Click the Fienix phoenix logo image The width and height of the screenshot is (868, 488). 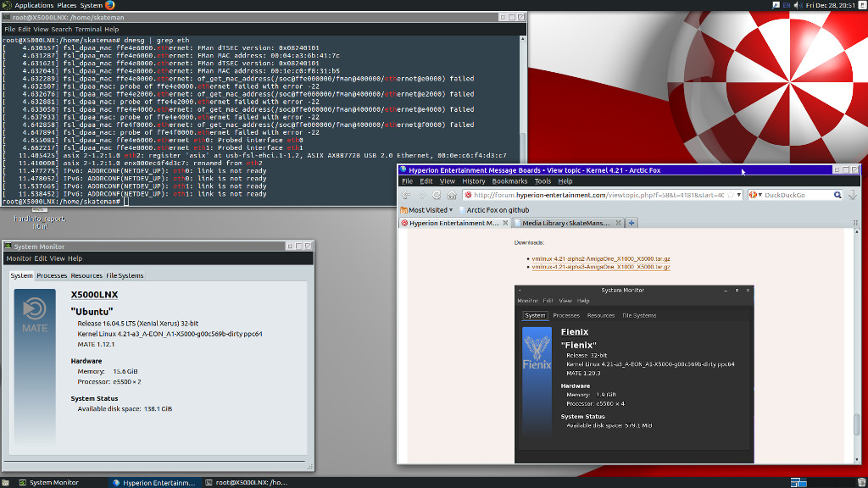[537, 352]
